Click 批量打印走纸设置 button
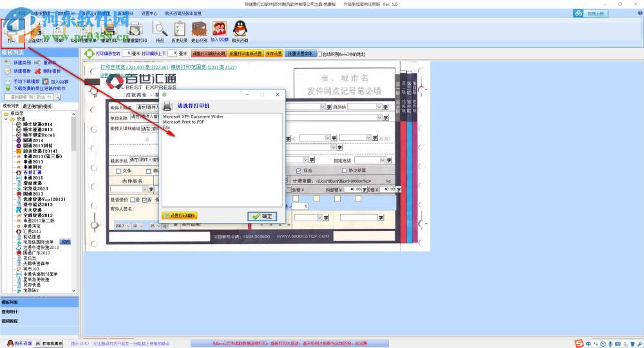 click(245, 54)
